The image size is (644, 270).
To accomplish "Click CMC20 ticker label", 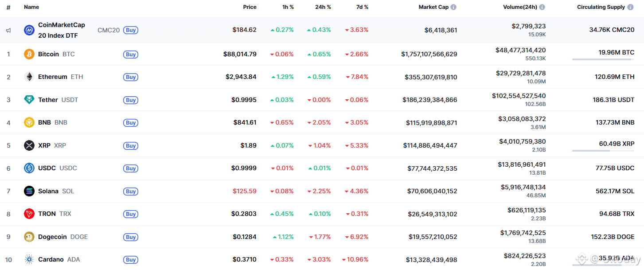I will click(109, 30).
